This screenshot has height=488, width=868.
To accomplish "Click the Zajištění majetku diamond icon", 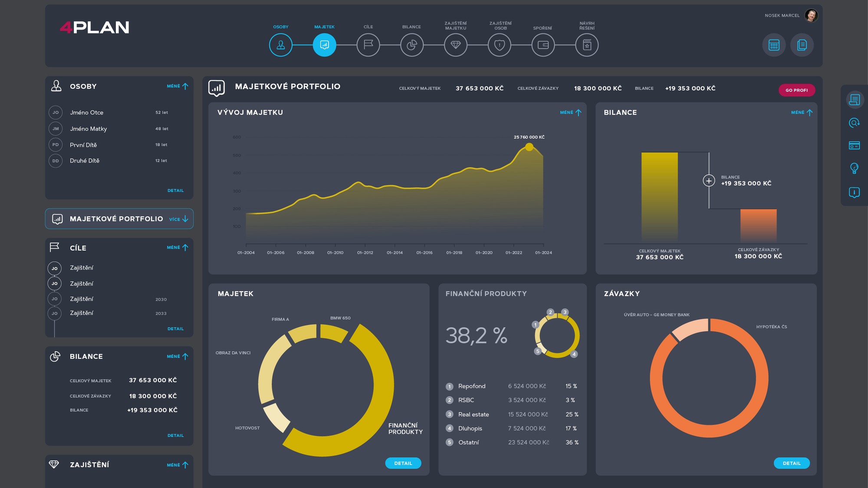I will 456,45.
